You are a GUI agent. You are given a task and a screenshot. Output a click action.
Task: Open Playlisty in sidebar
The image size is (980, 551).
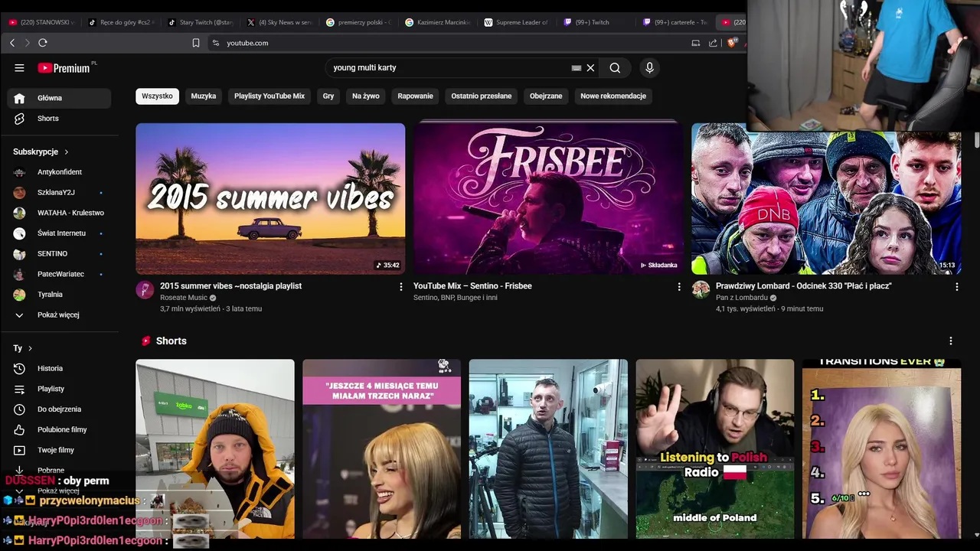[59, 389]
